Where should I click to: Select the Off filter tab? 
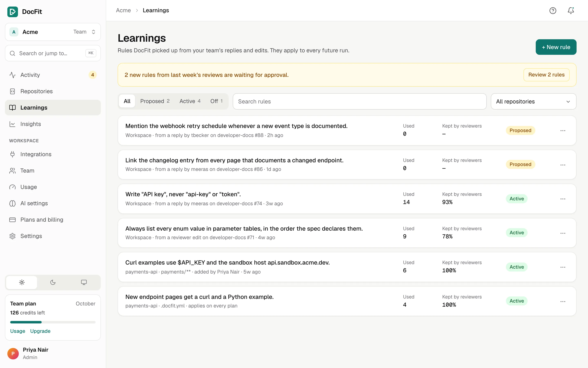216,101
